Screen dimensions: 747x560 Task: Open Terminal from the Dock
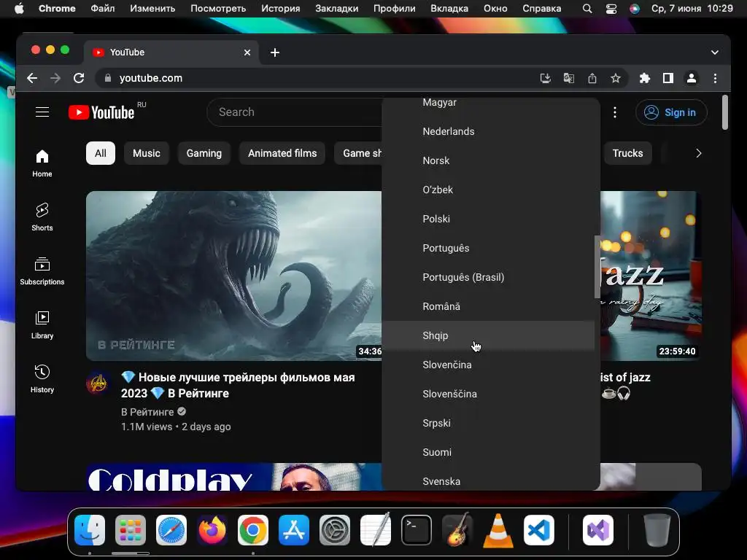[417, 530]
